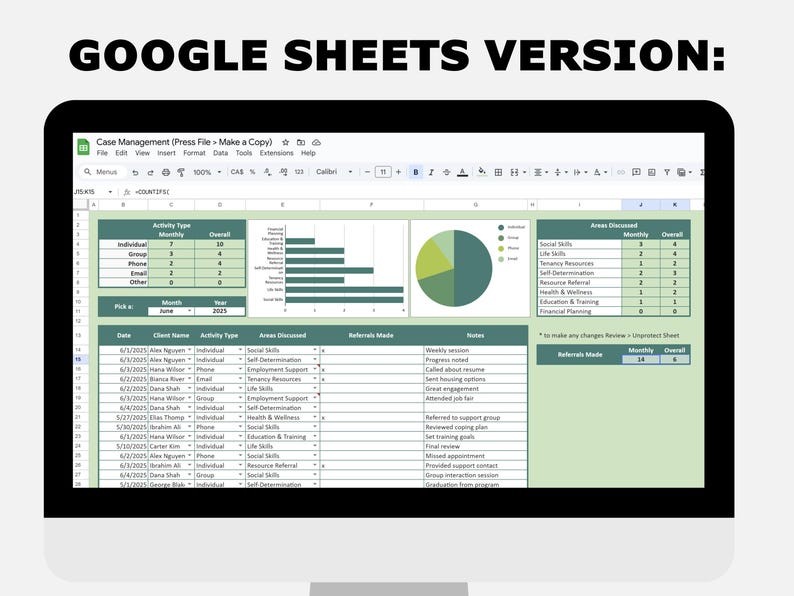Open the 100% zoom dropdown
This screenshot has height=596, width=794.
coord(207,172)
